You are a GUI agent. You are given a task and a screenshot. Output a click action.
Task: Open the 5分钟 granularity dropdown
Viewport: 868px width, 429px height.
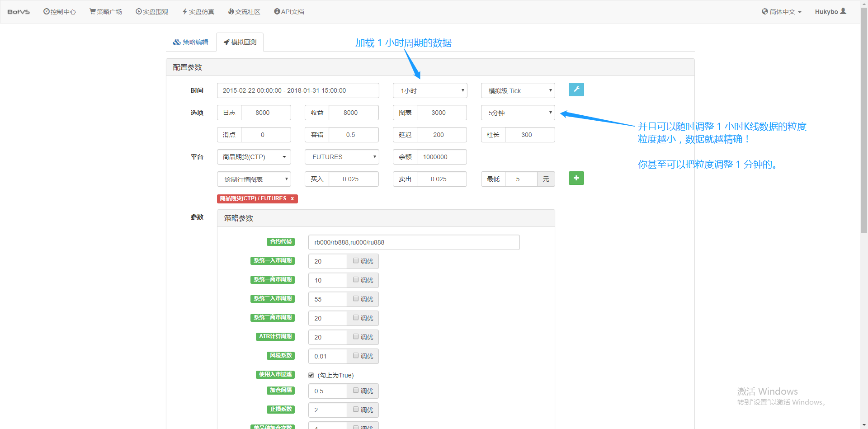(x=518, y=113)
